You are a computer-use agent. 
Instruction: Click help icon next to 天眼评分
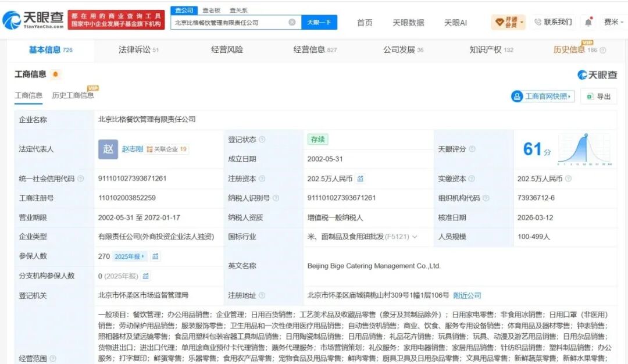coord(472,149)
